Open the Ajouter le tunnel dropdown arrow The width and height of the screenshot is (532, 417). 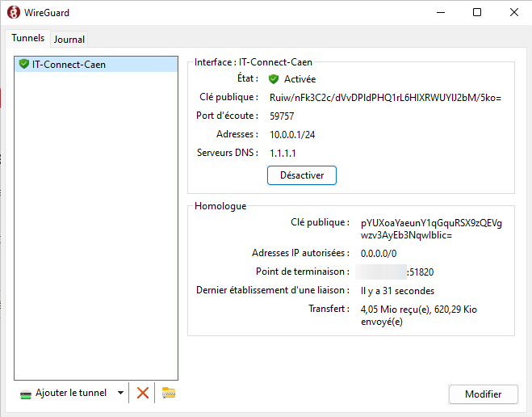click(x=120, y=393)
